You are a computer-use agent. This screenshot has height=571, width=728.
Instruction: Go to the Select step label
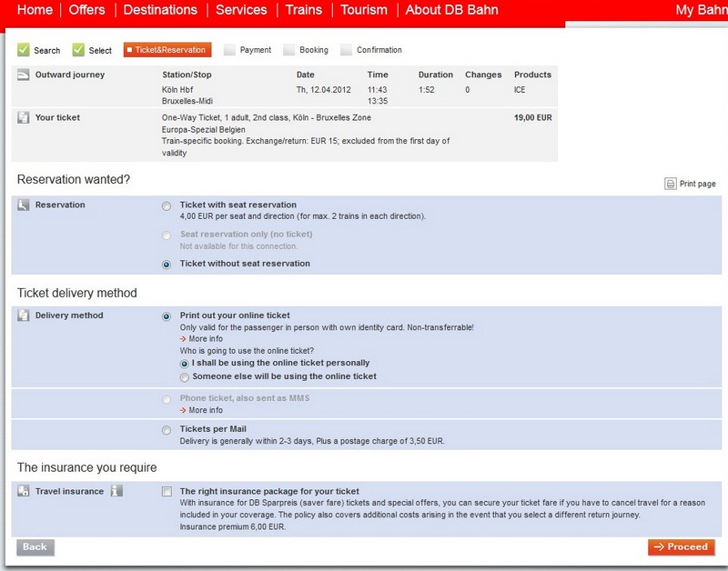(100, 51)
